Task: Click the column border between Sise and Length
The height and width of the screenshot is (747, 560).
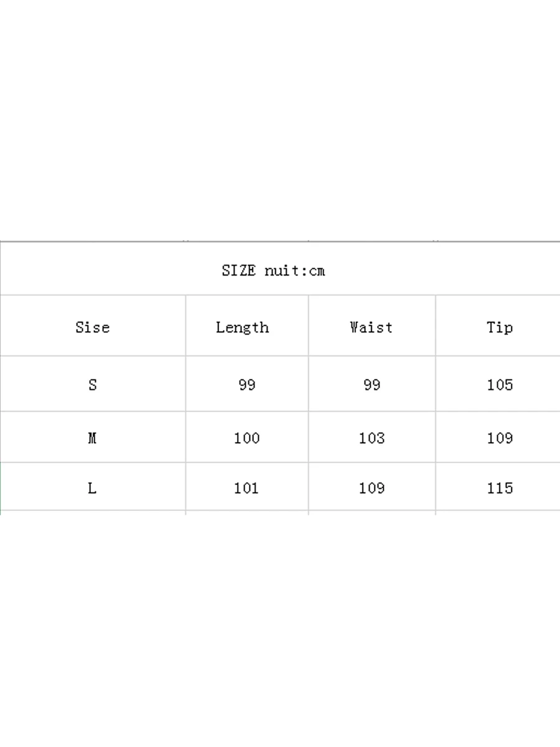Action: click(x=185, y=405)
